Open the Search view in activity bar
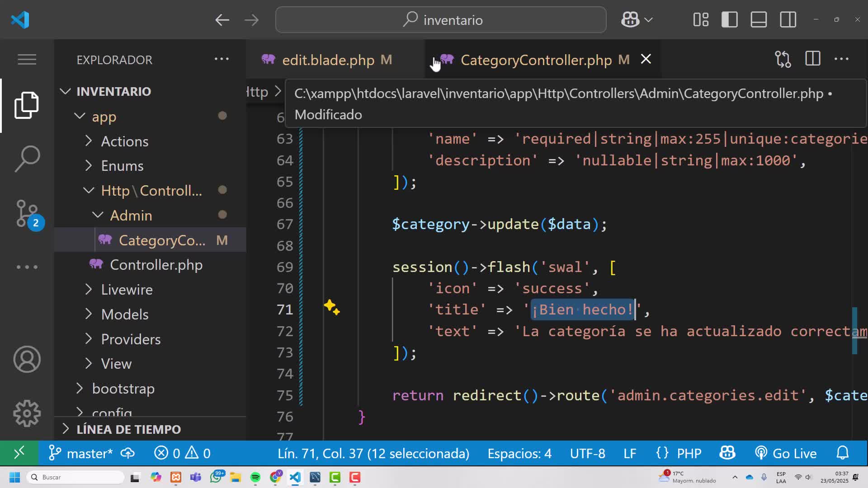The width and height of the screenshot is (868, 488). (x=27, y=159)
